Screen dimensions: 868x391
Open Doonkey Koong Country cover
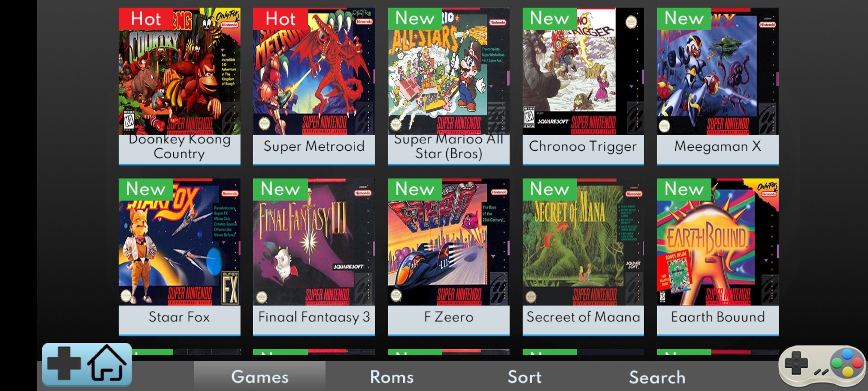[179, 71]
